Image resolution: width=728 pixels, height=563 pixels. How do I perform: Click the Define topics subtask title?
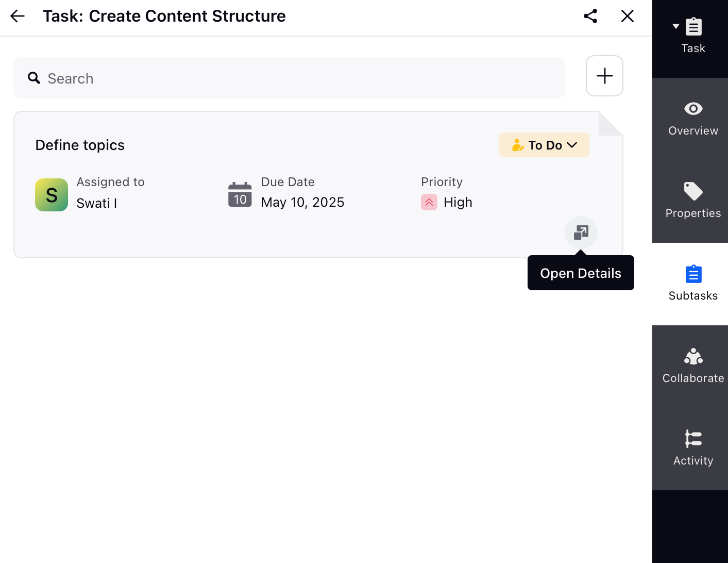(x=80, y=145)
